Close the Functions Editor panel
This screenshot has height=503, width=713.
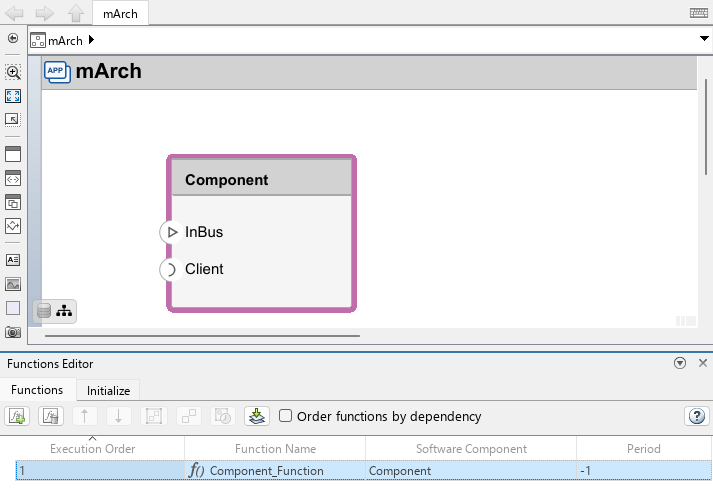pyautogui.click(x=703, y=363)
